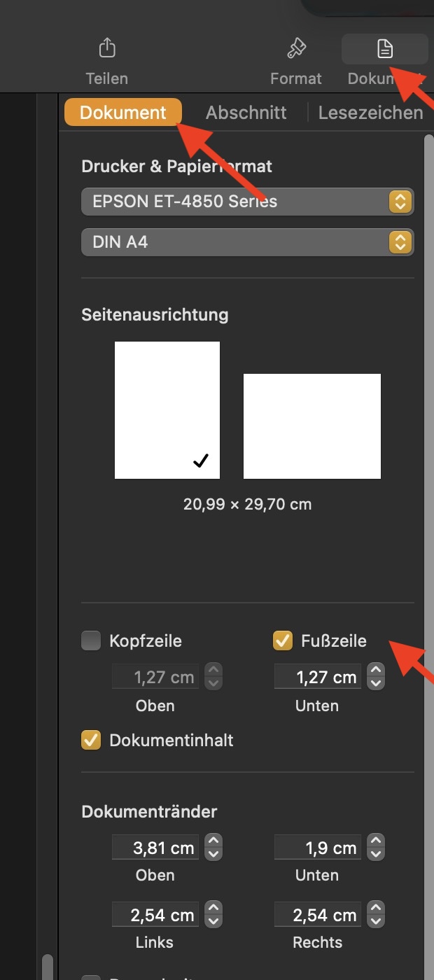This screenshot has width=434, height=980.
Task: Click the Oben document margin field
Action: click(155, 848)
